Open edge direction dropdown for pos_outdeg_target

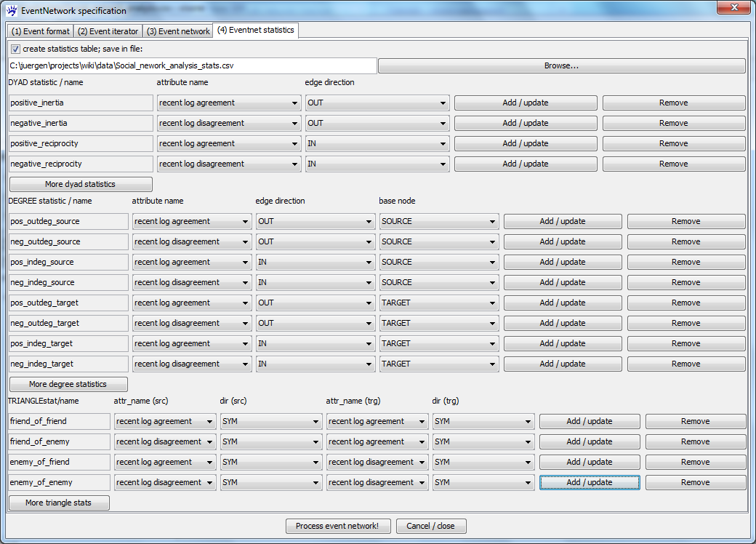click(x=315, y=303)
